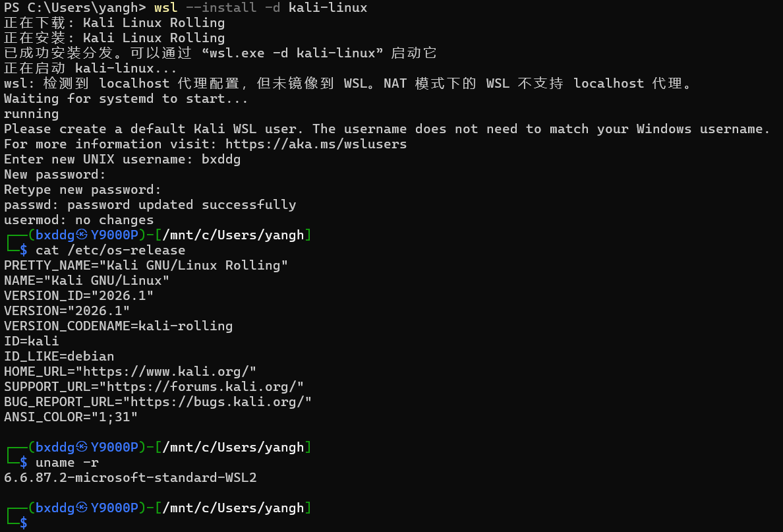Open the aka.ms/wslusers link
783x532 pixels.
[x=316, y=144]
